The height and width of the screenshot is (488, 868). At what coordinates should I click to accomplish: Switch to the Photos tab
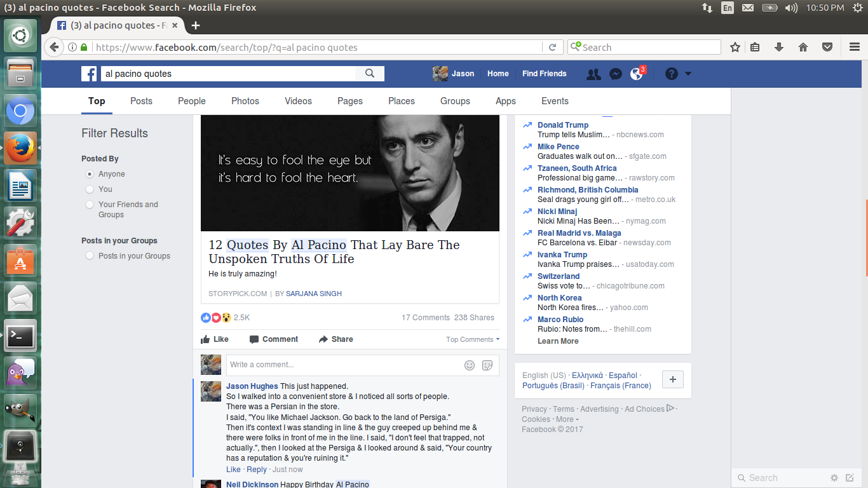coord(245,101)
